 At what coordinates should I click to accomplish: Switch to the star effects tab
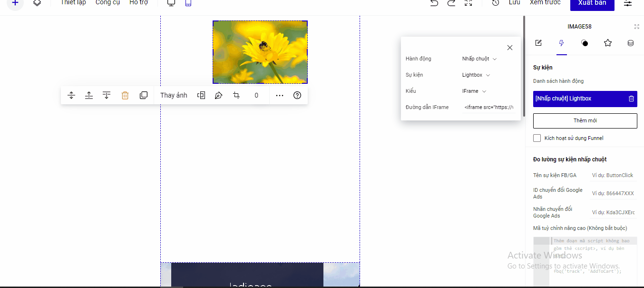607,43
